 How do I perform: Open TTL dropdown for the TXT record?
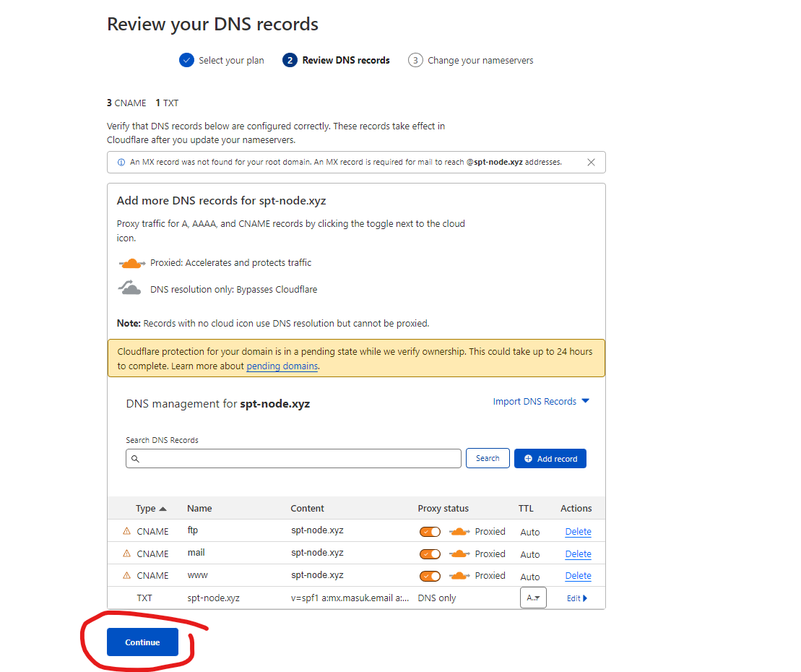click(533, 598)
